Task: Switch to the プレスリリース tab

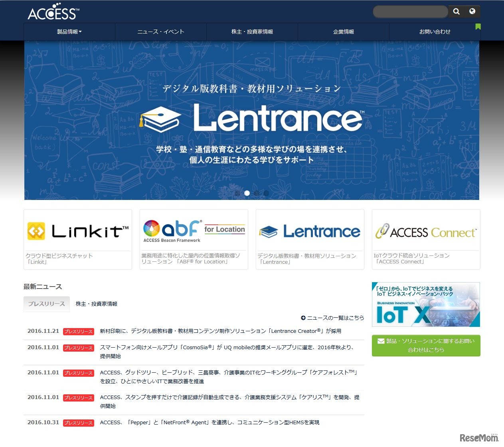Action: [x=47, y=304]
